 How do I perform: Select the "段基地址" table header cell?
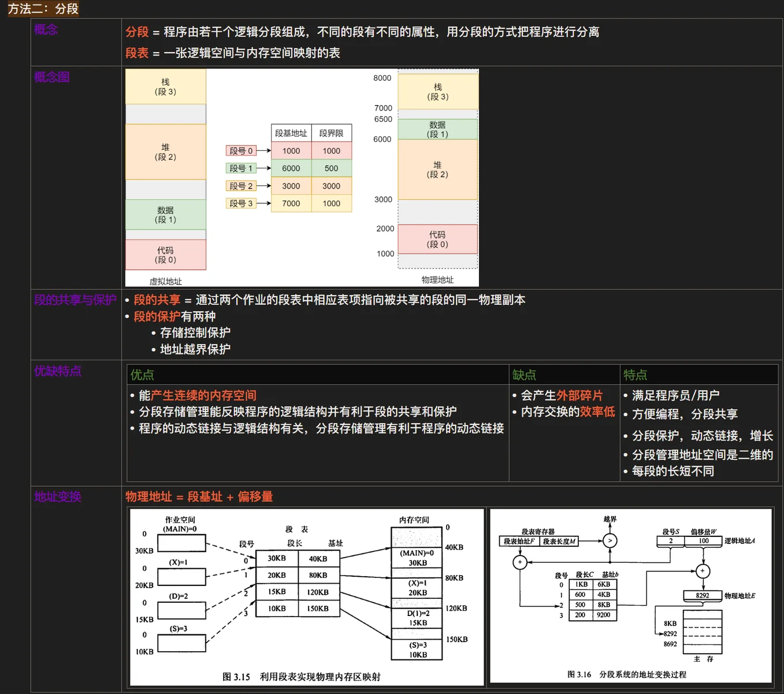point(291,133)
